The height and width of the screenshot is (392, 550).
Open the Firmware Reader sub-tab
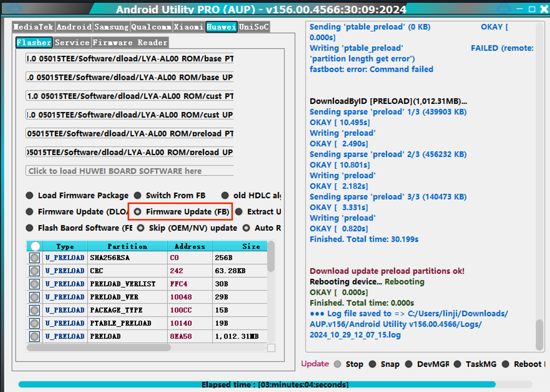point(130,42)
